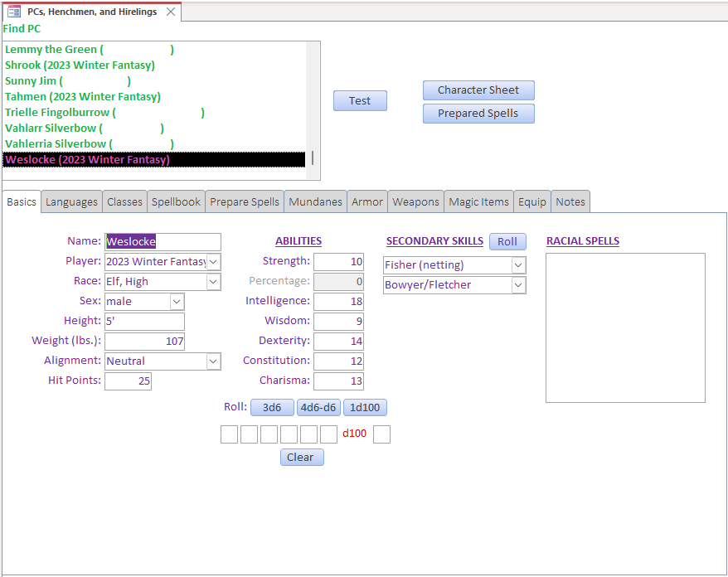Switch to the Spellbook tab
This screenshot has width=728, height=577.
[176, 201]
